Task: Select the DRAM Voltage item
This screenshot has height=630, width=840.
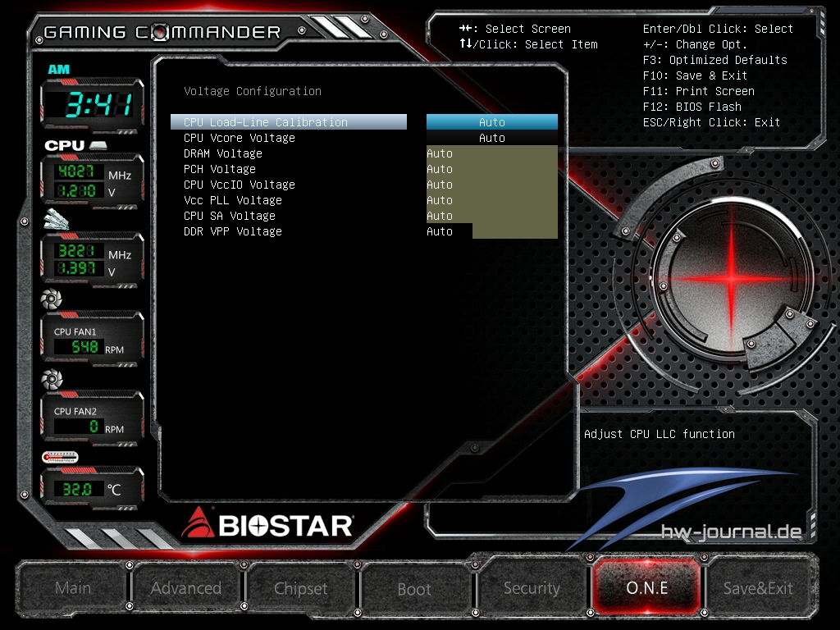Action: (x=223, y=153)
